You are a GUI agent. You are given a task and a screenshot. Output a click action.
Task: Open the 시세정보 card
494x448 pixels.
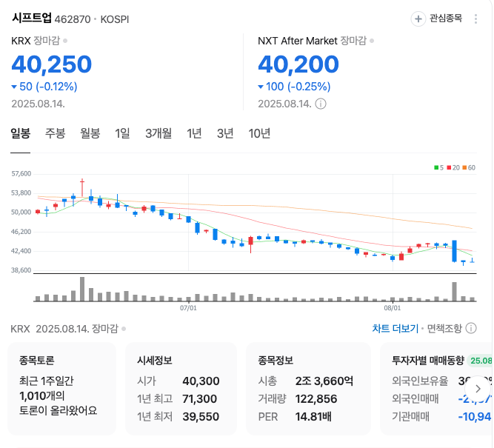[x=181, y=389]
